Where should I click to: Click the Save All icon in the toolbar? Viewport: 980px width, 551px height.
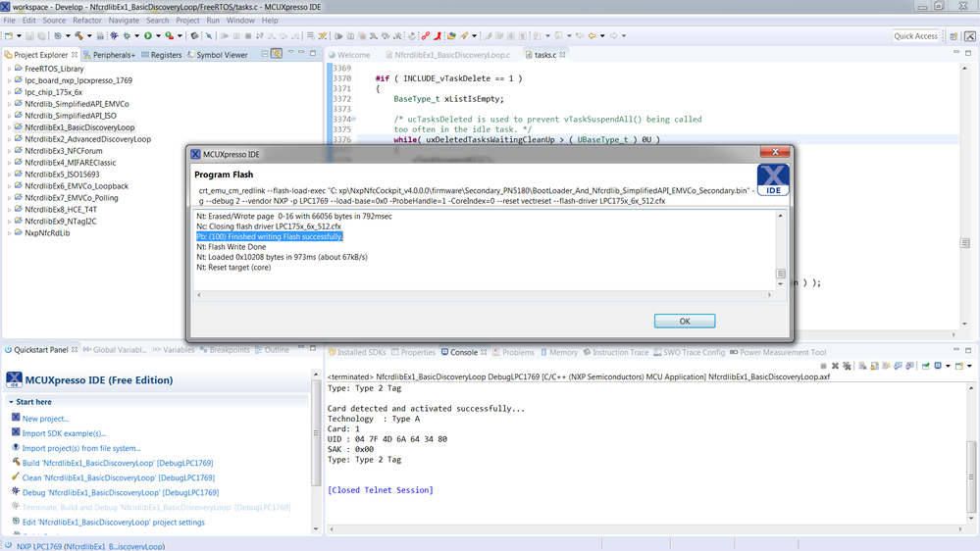tap(41, 36)
